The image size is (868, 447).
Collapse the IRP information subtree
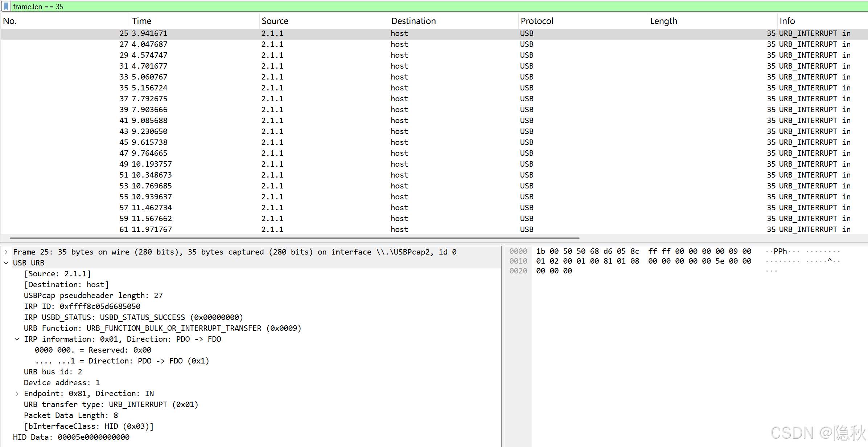pyautogui.click(x=17, y=339)
